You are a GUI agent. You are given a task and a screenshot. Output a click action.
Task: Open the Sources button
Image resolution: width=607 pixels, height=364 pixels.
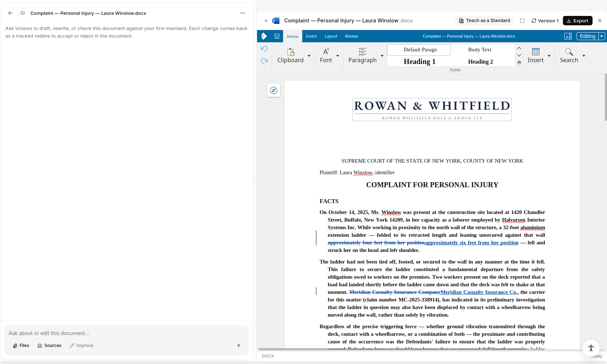point(50,346)
